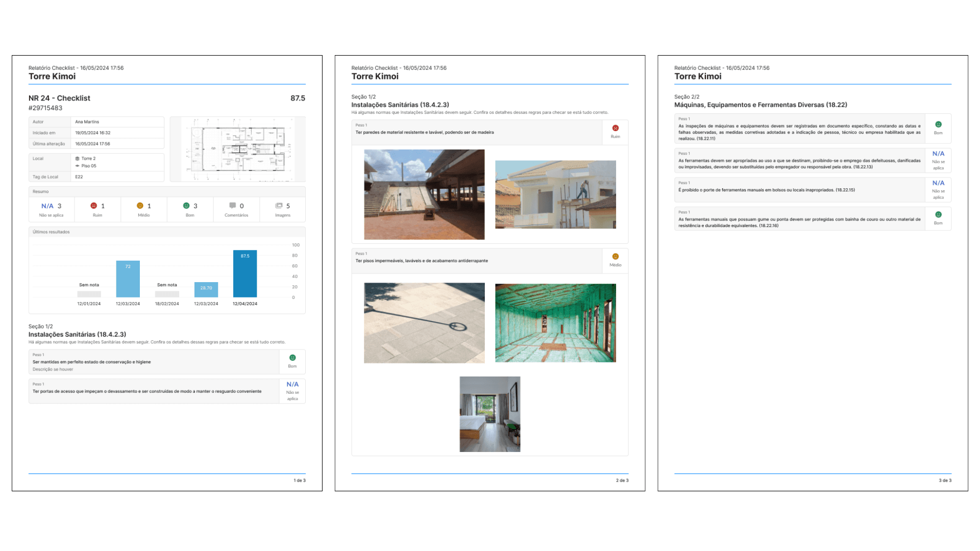This screenshot has height=551, width=980.
Task: Click the yellow Médio face icon in Resumo
Action: (x=140, y=206)
